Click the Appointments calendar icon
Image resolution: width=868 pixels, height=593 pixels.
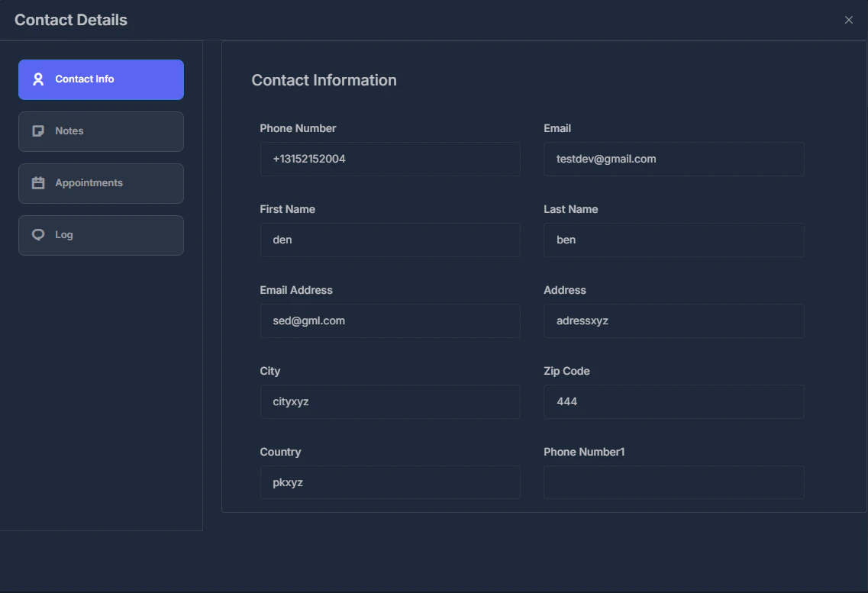point(38,182)
